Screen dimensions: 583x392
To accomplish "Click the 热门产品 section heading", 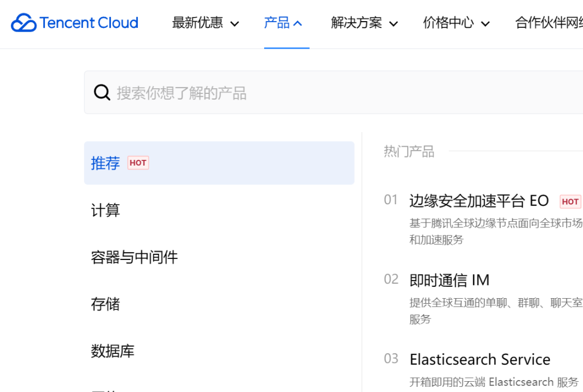I will point(409,151).
